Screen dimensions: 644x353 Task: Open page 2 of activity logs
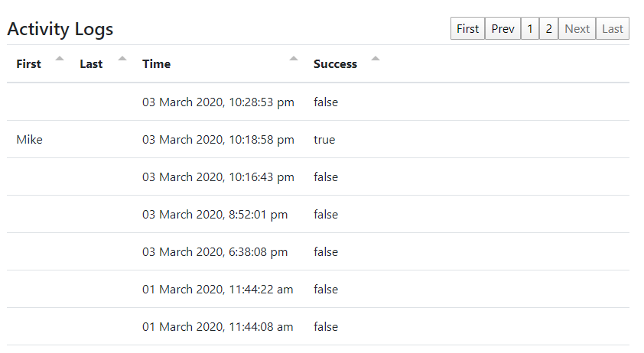pyautogui.click(x=548, y=29)
